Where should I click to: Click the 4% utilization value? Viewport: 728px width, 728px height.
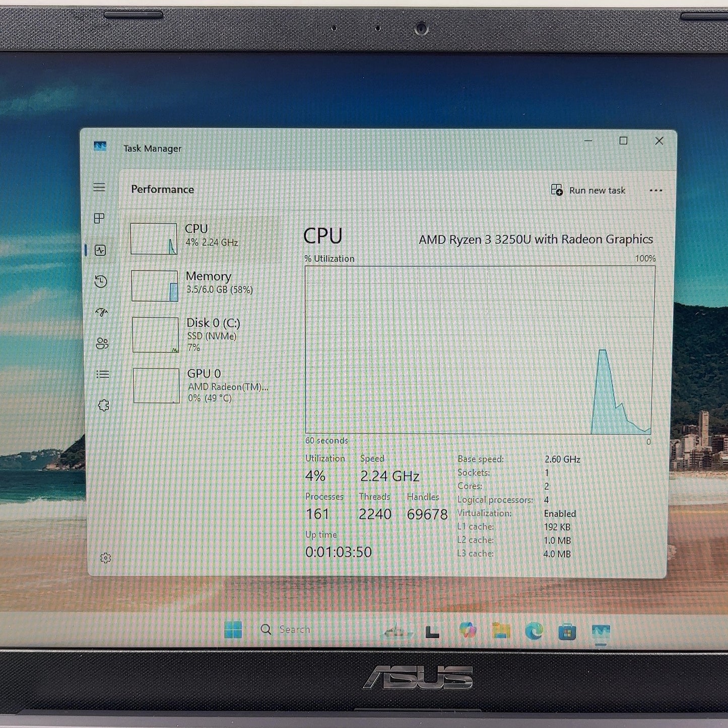[315, 476]
